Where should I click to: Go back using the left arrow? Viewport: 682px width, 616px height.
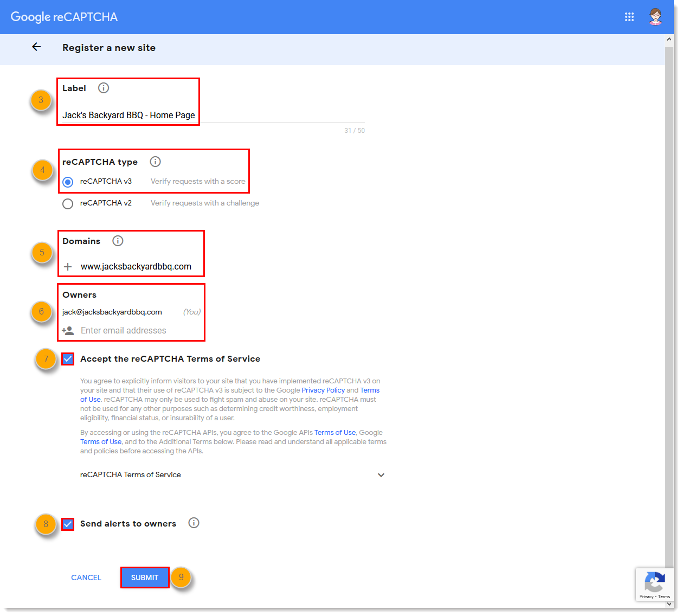tap(36, 47)
